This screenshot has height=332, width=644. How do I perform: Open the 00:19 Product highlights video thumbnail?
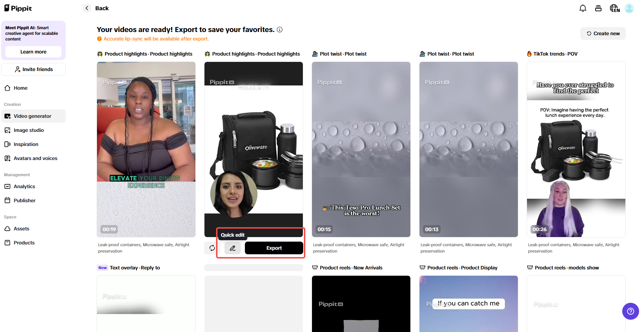point(146,149)
